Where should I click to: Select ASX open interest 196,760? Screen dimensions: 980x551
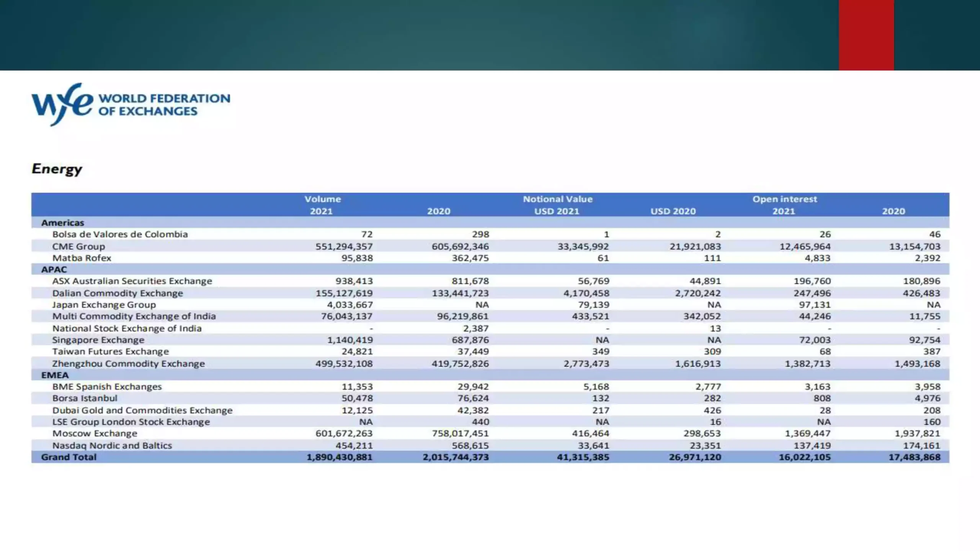point(812,281)
